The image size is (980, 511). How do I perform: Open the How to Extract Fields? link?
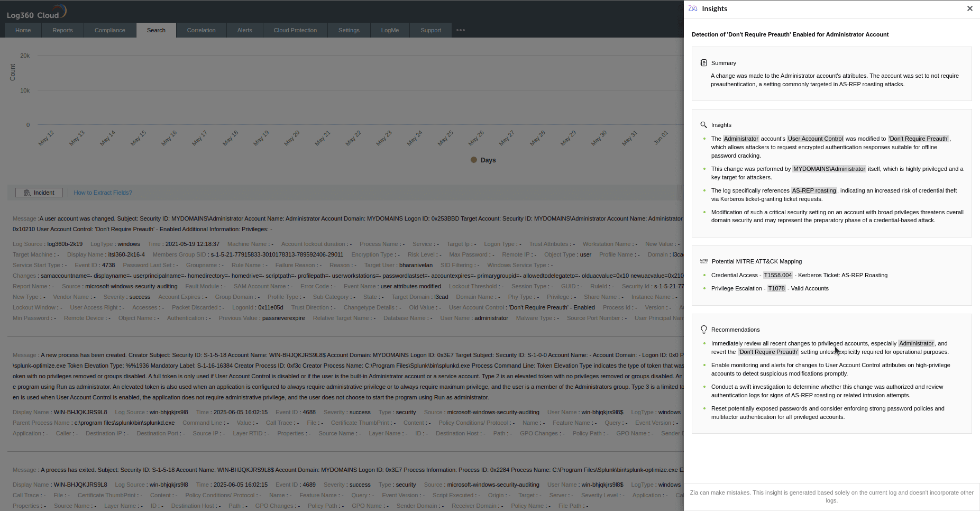pyautogui.click(x=103, y=193)
